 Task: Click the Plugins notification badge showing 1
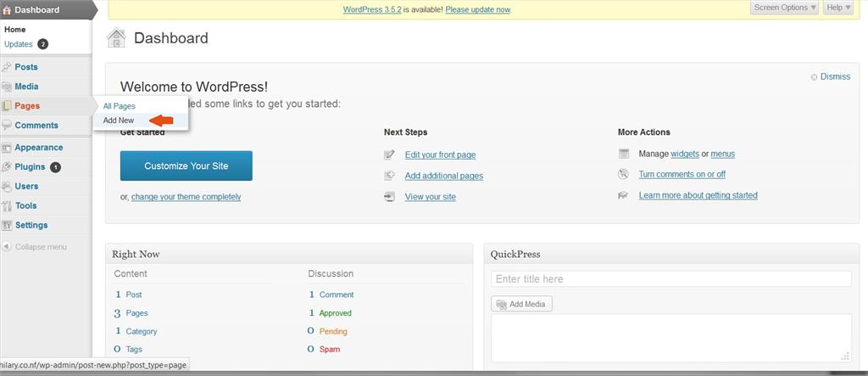click(55, 167)
